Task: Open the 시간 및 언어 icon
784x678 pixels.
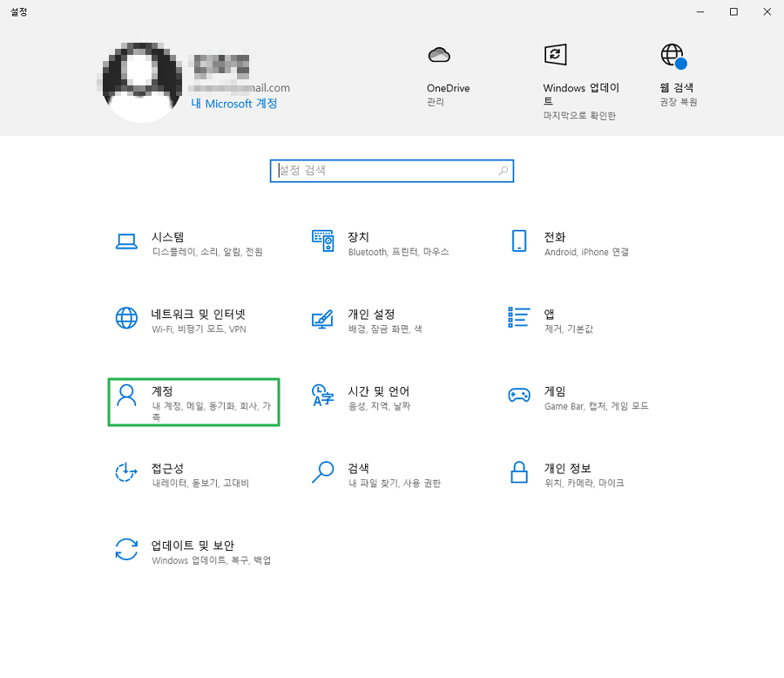Action: pos(322,396)
